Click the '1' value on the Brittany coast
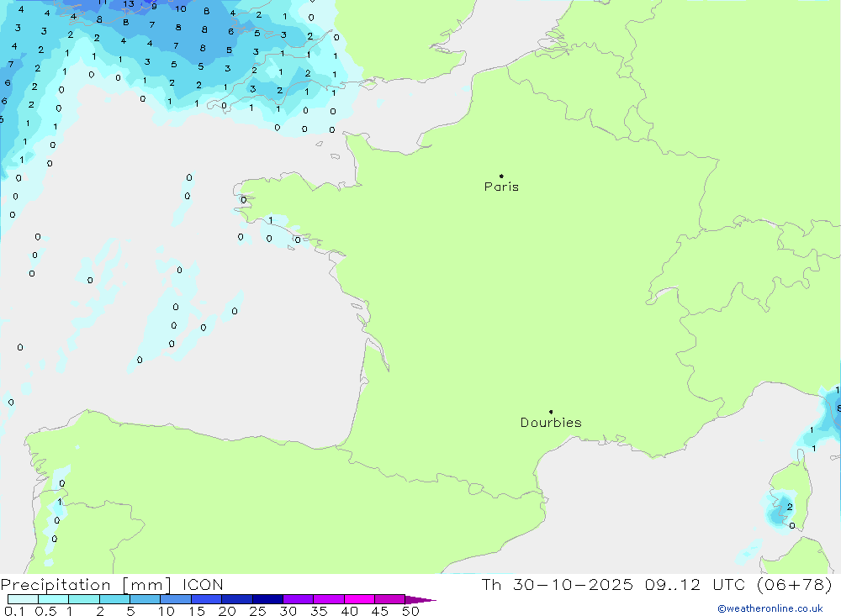Viewport: 841px width, 616px height. [x=270, y=220]
